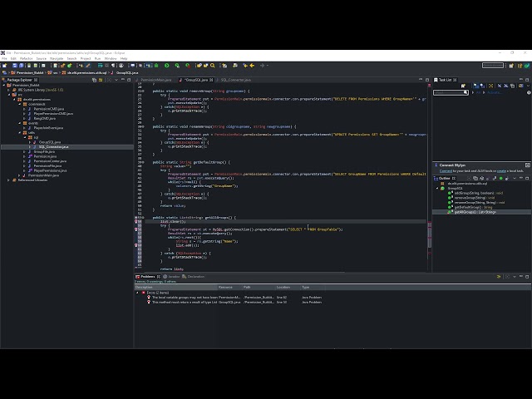Navigate back with yellow left arrow

(x=252, y=66)
